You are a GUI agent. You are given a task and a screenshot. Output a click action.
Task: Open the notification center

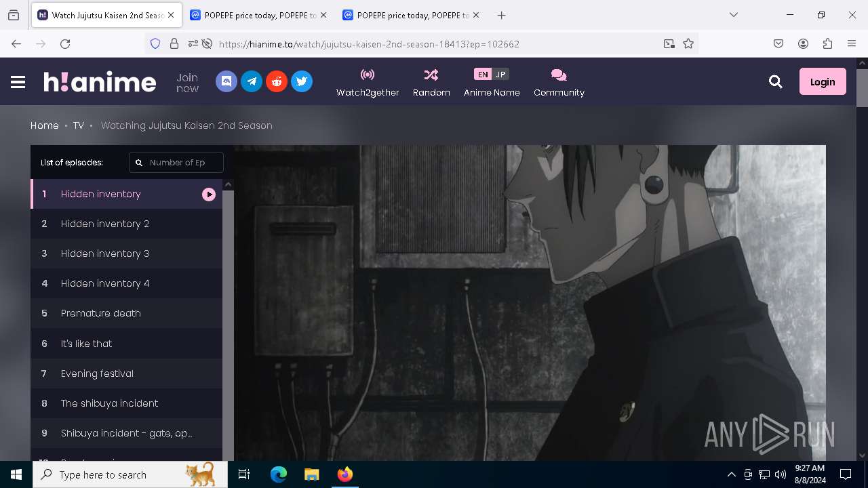pos(846,474)
